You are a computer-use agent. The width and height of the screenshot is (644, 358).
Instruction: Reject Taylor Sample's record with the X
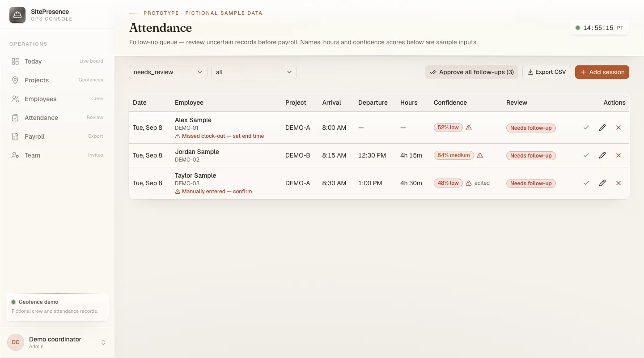[x=619, y=183]
